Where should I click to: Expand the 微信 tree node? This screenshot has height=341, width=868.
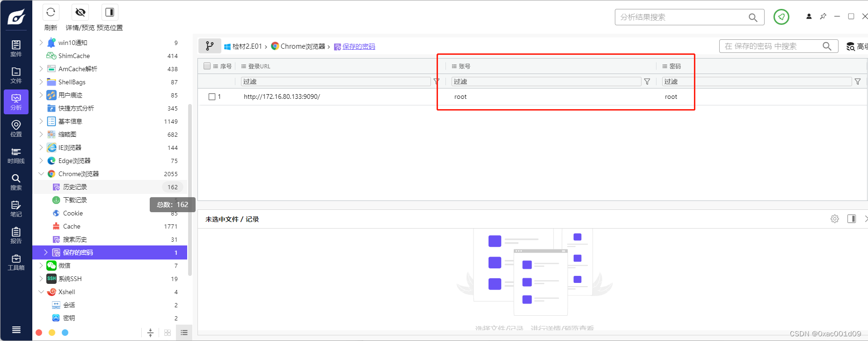click(41, 266)
